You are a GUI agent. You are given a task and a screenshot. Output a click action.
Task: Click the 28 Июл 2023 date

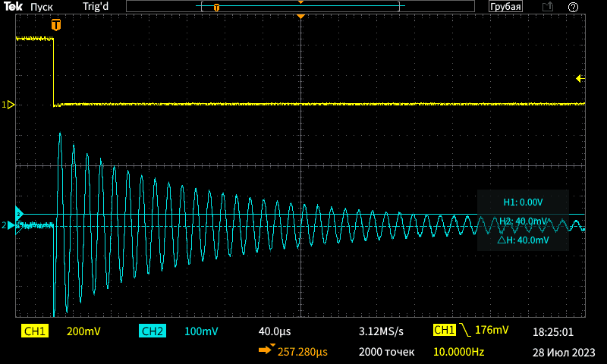(x=564, y=353)
